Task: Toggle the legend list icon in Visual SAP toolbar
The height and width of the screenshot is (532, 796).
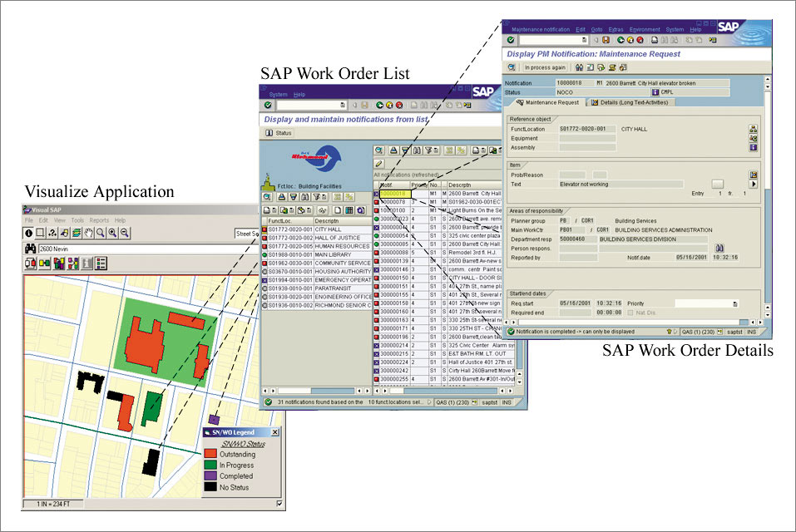Action: pyautogui.click(x=101, y=264)
